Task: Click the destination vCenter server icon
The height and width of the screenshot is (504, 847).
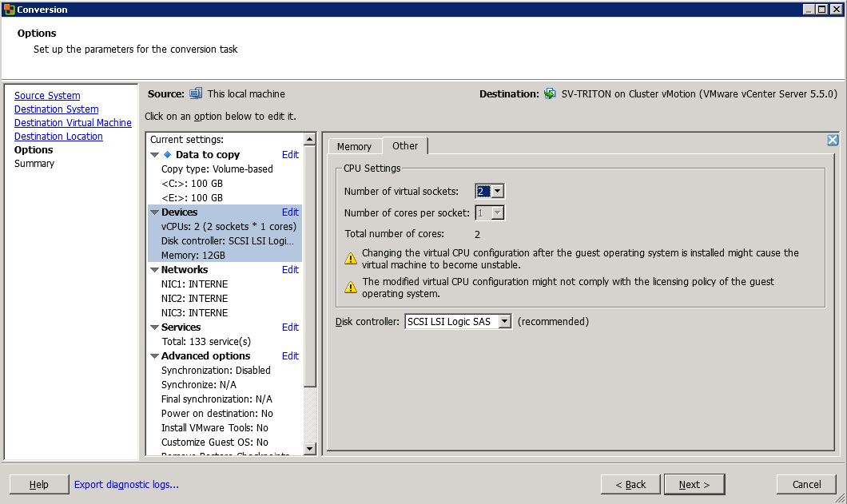Action: [x=550, y=93]
